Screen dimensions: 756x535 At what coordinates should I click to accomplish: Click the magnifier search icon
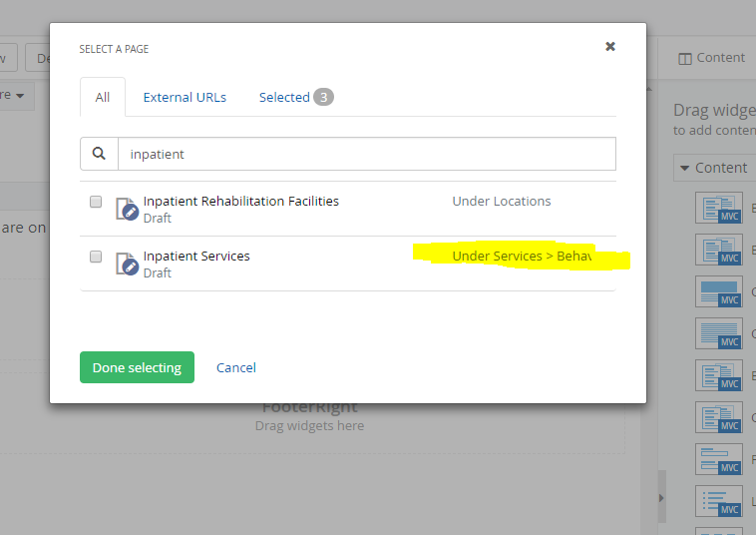click(x=99, y=154)
